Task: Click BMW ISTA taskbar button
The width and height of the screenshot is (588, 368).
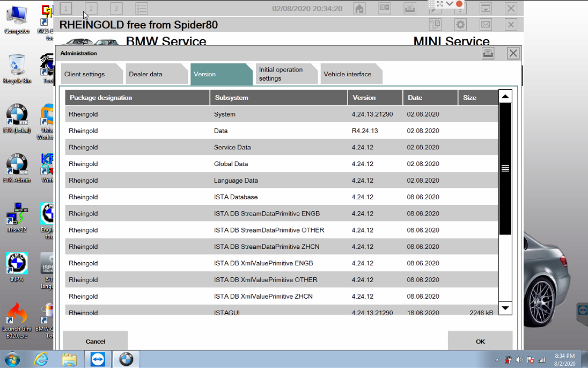Action: (x=127, y=359)
